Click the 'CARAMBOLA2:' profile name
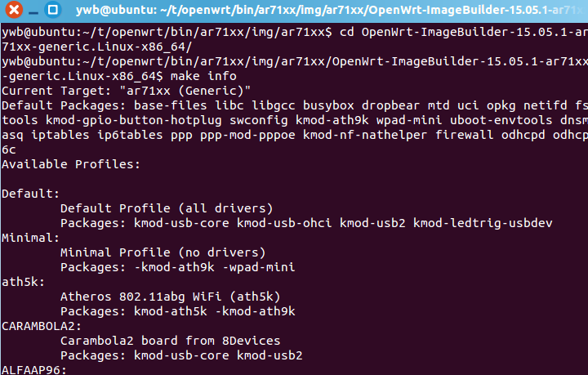588x375 pixels. [42, 326]
